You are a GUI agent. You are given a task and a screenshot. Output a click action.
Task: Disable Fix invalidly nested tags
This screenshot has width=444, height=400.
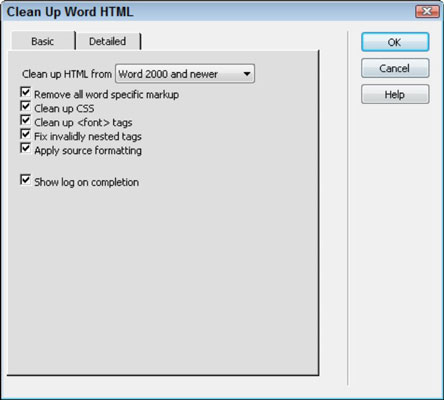click(x=25, y=134)
